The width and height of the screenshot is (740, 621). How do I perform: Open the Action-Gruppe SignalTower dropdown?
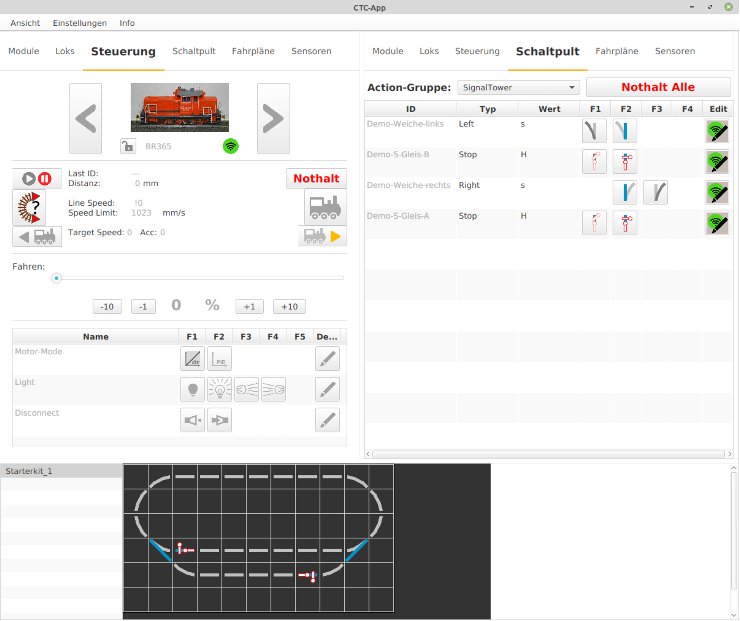tap(517, 88)
